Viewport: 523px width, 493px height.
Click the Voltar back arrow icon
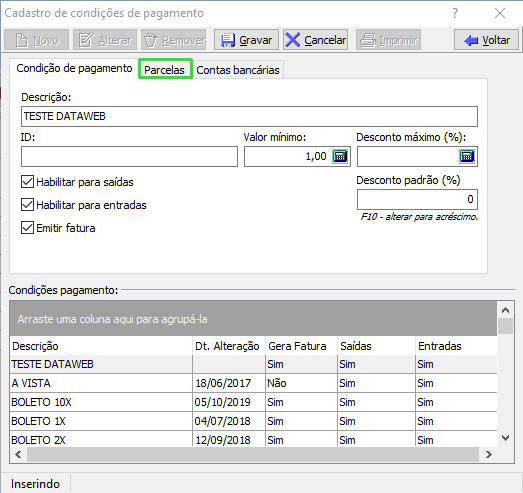point(471,40)
